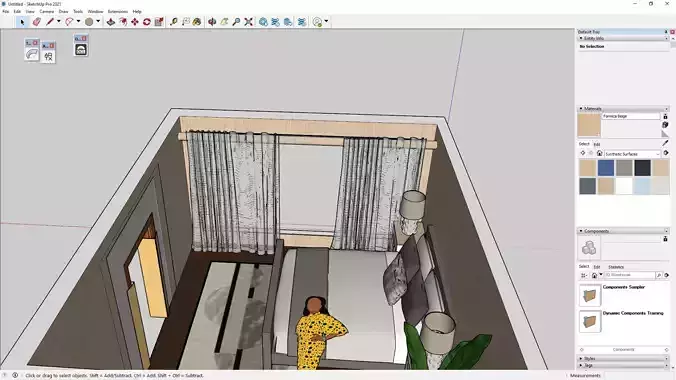Open the Help menu
This screenshot has width=676, height=380.
(137, 12)
